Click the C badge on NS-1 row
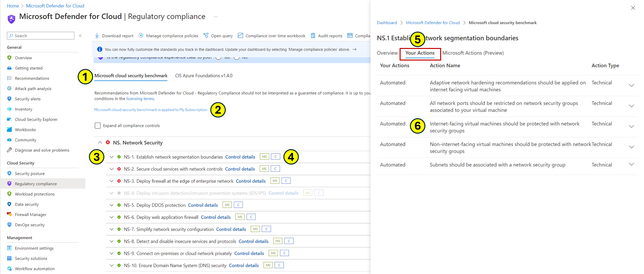The image size is (644, 274). pos(276,157)
